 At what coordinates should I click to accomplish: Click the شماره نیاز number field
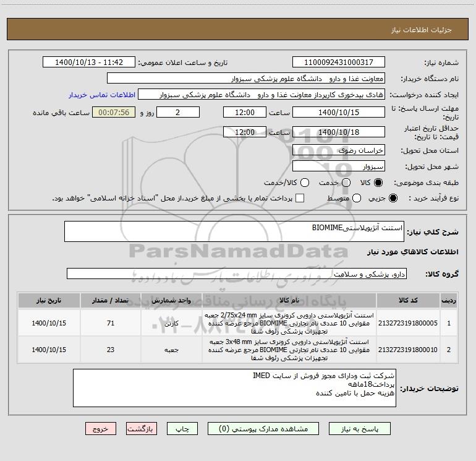click(x=339, y=62)
